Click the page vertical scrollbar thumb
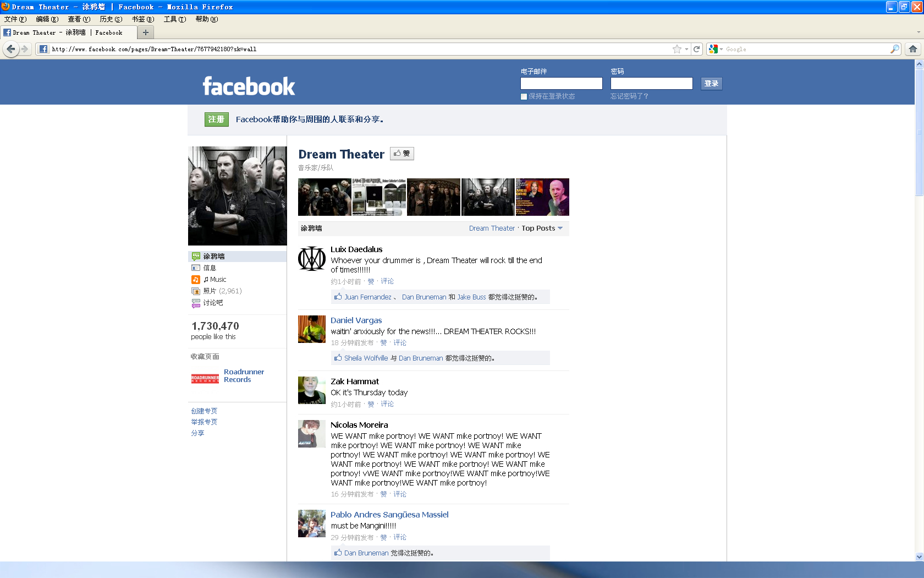Image resolution: width=924 pixels, height=578 pixels. click(x=919, y=132)
